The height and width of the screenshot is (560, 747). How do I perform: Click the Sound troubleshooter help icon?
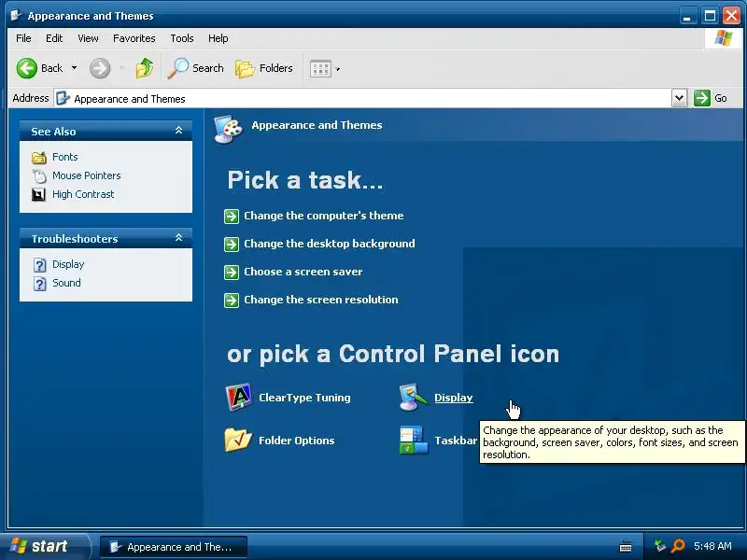(40, 284)
